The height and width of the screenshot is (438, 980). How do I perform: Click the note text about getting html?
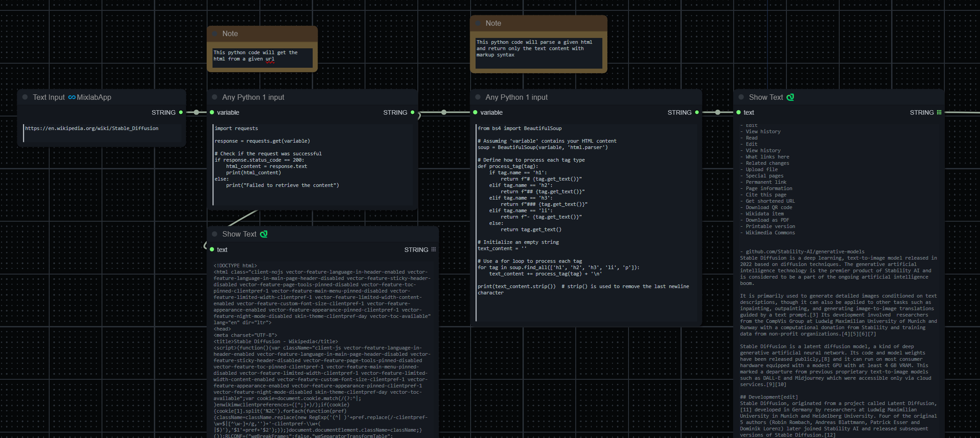pyautogui.click(x=263, y=58)
